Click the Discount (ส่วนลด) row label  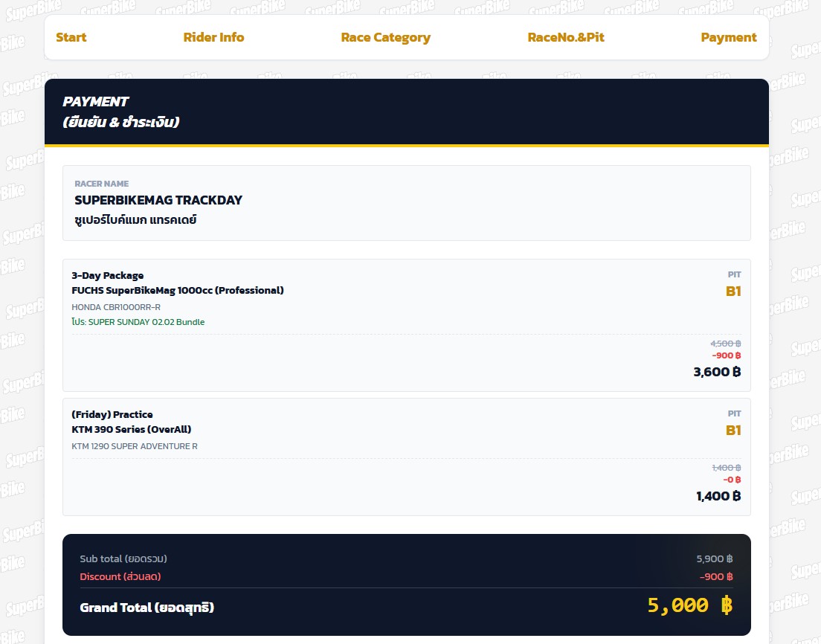(x=120, y=576)
